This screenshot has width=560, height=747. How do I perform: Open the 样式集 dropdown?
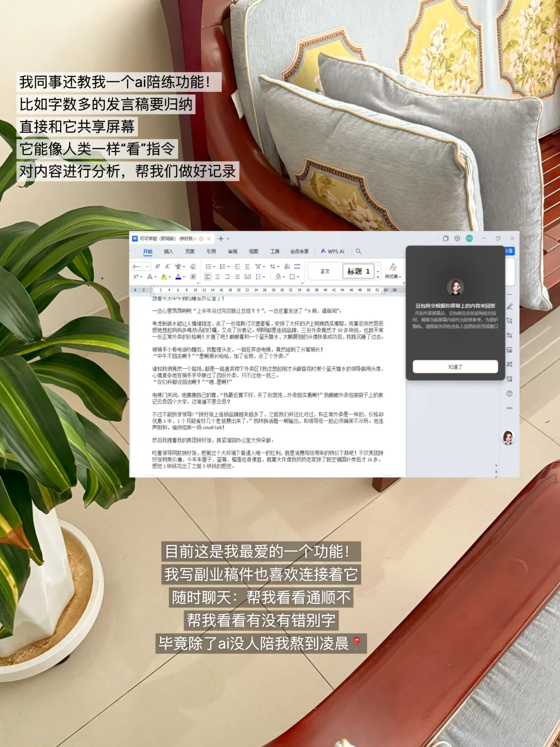[393, 270]
